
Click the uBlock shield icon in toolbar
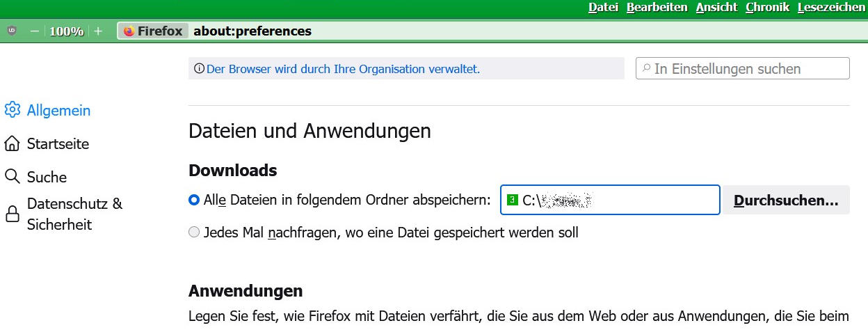12,31
